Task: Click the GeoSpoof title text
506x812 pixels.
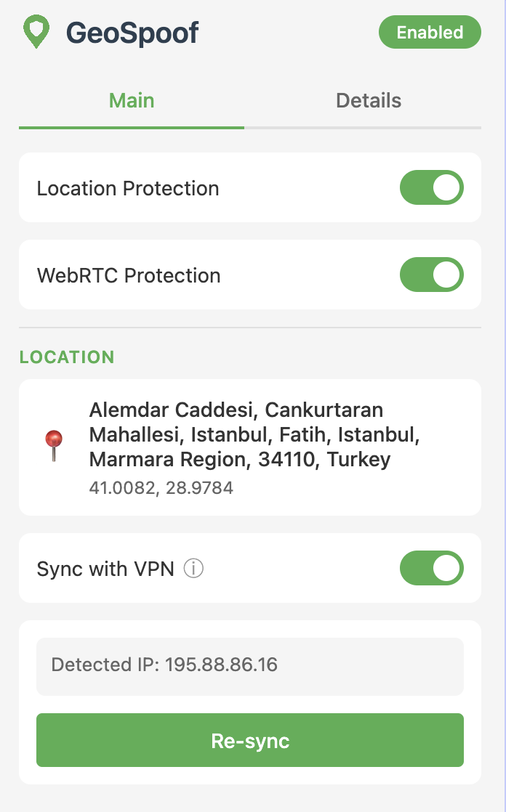Action: click(x=132, y=33)
